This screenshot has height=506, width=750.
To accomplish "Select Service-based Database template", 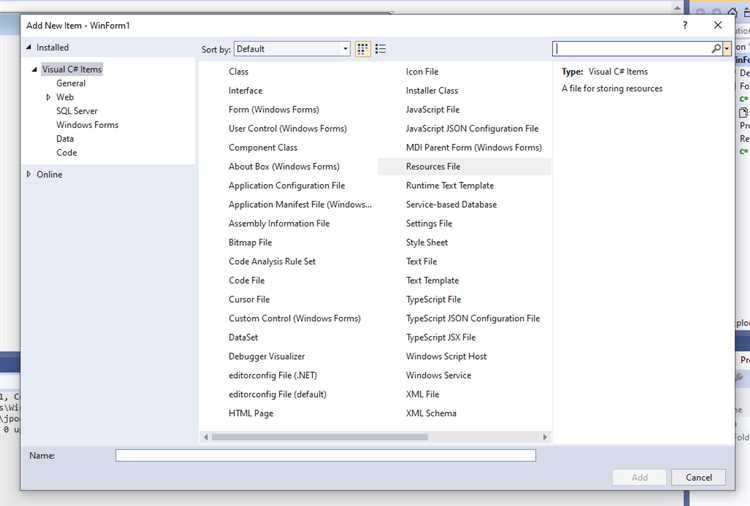I will pos(451,204).
